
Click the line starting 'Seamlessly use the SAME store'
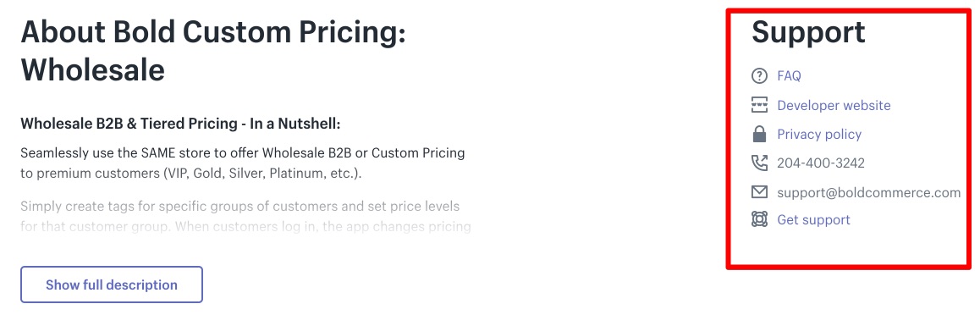click(x=243, y=153)
